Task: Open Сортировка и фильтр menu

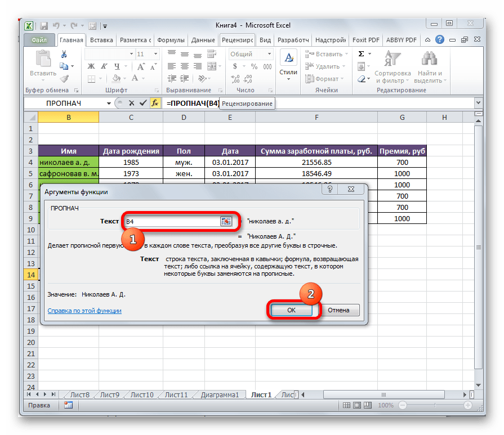Action: tap(393, 67)
